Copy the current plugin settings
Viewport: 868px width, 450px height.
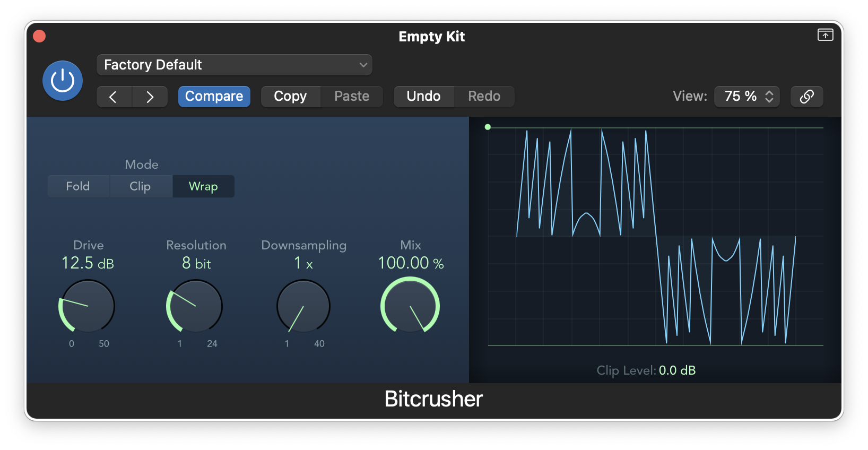290,97
